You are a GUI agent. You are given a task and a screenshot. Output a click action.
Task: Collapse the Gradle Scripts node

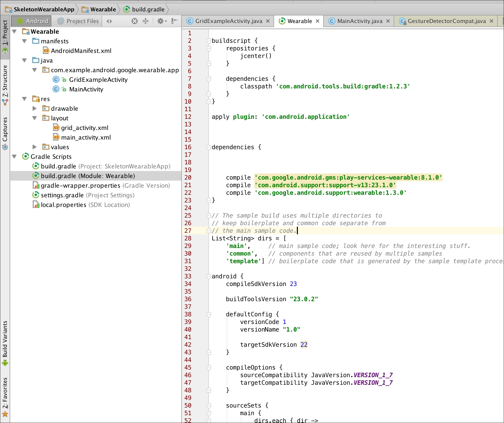tap(14, 157)
